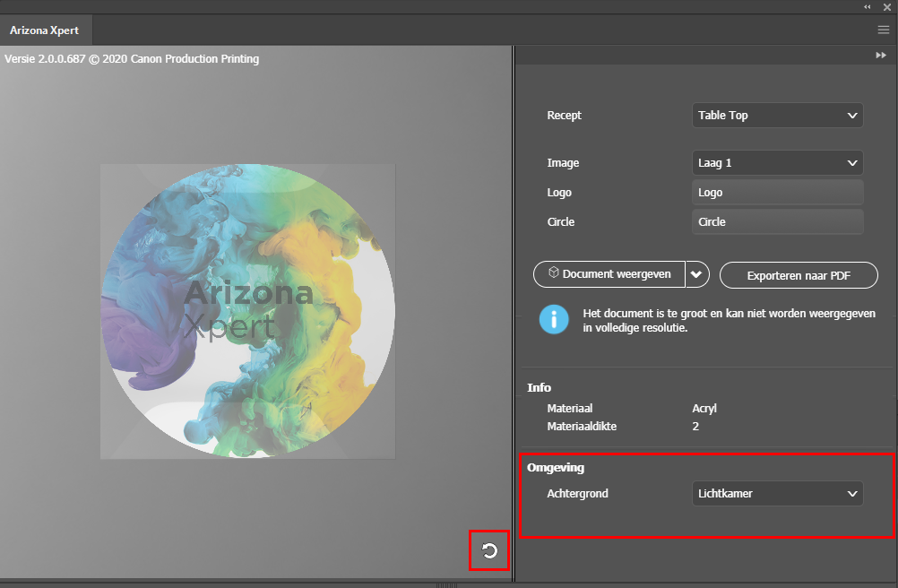
Task: Click the 'Achtergrond' label
Action: tap(577, 494)
